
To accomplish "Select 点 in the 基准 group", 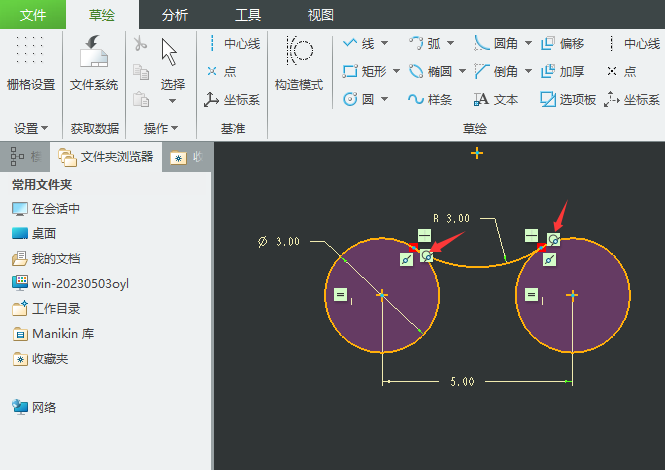I will tap(221, 71).
